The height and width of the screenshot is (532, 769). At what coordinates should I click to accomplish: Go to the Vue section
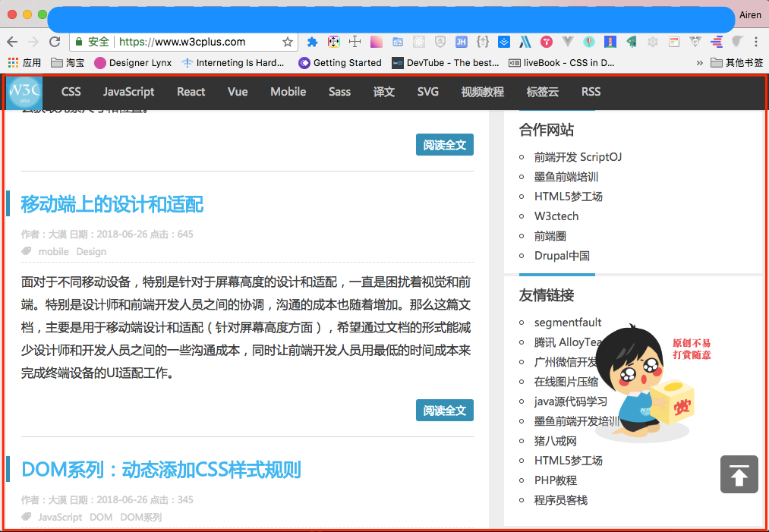pos(238,92)
